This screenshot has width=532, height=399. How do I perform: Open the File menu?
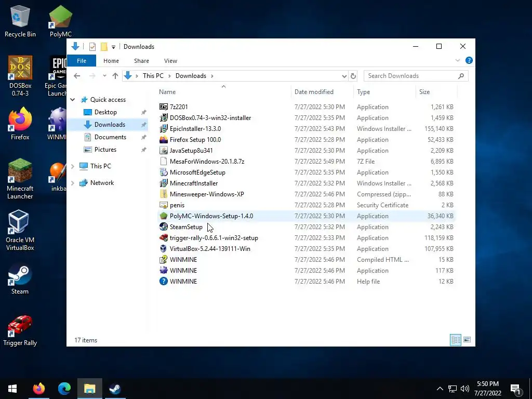[82, 61]
